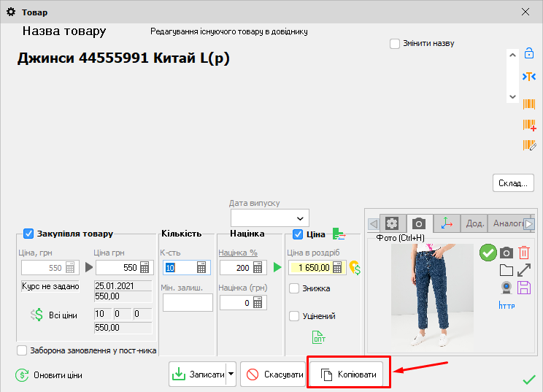The image size is (543, 392).
Task: Click the blue padlock icon
Action: coord(530,53)
